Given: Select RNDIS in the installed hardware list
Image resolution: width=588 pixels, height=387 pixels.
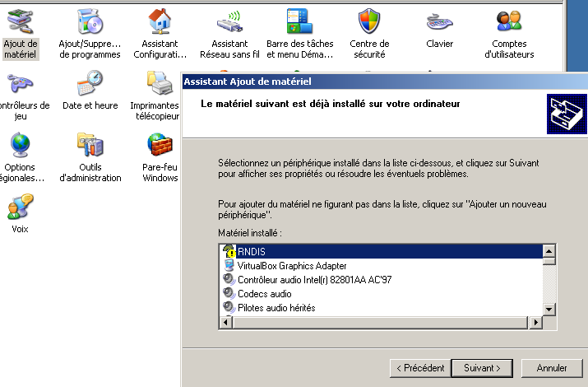Looking at the screenshot, I should coord(252,252).
